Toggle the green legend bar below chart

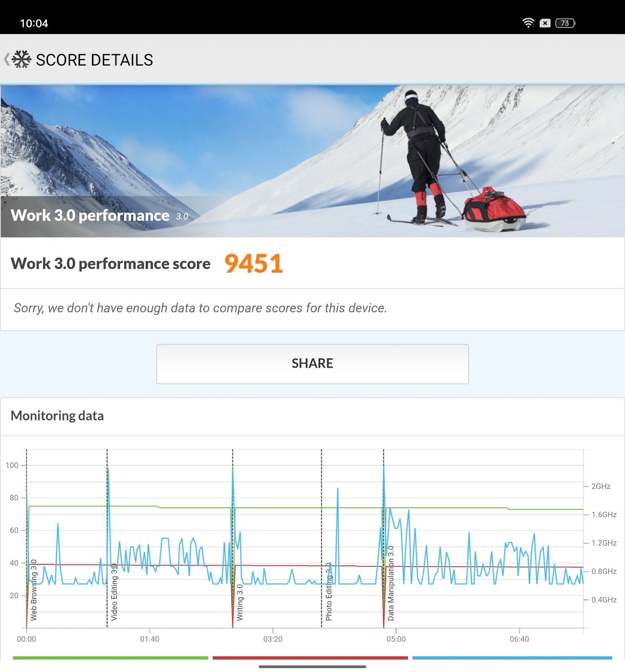(x=110, y=658)
